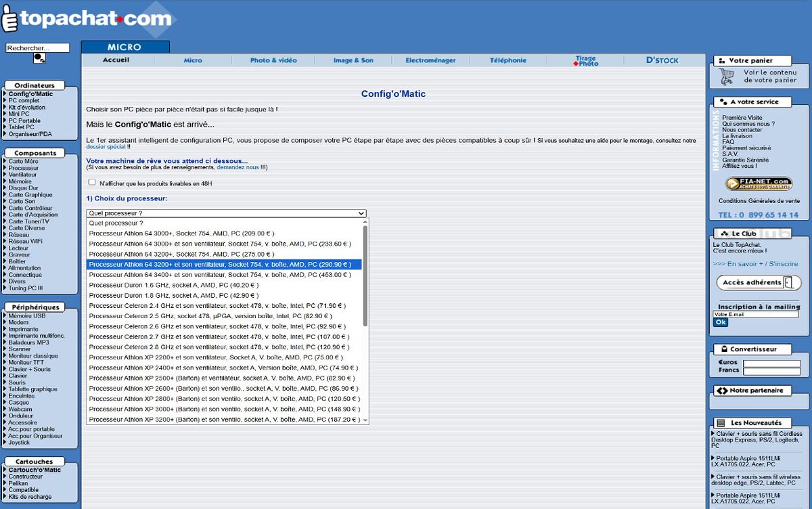Pick Celeron 2.4 GHz processor option
This screenshot has width=812, height=509.
(224, 306)
